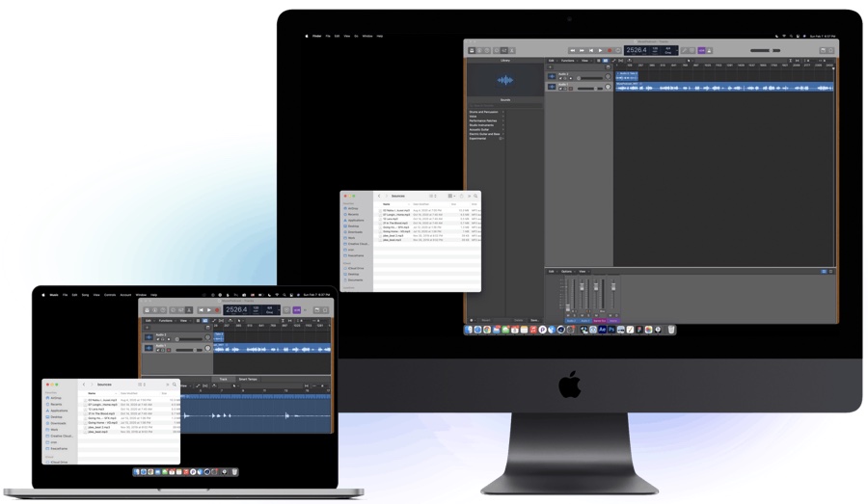Image resolution: width=868 pixels, height=504 pixels.
Task: Go to beginning in the iMac Logic transport
Action: [591, 50]
